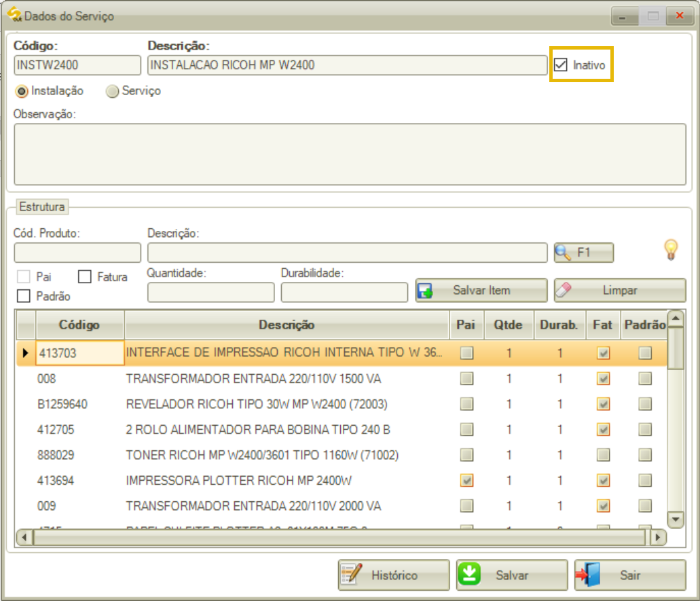This screenshot has width=700, height=601.
Task: Click the row selector arrow for 413703
Action: [25, 353]
